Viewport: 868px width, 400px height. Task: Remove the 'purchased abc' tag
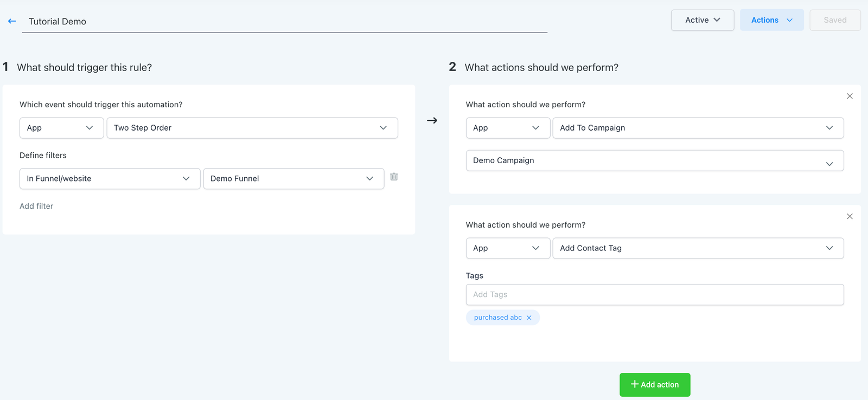coord(529,318)
